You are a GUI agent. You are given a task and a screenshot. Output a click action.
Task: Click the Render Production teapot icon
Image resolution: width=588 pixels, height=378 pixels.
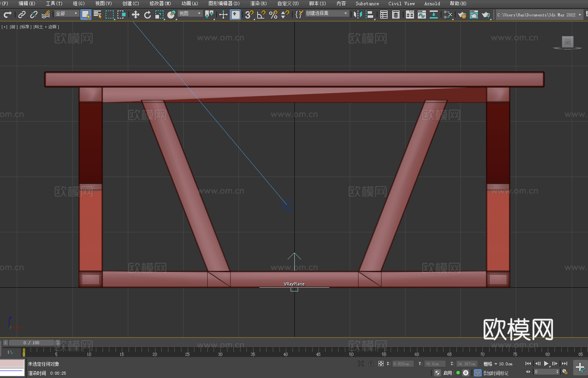[486, 14]
